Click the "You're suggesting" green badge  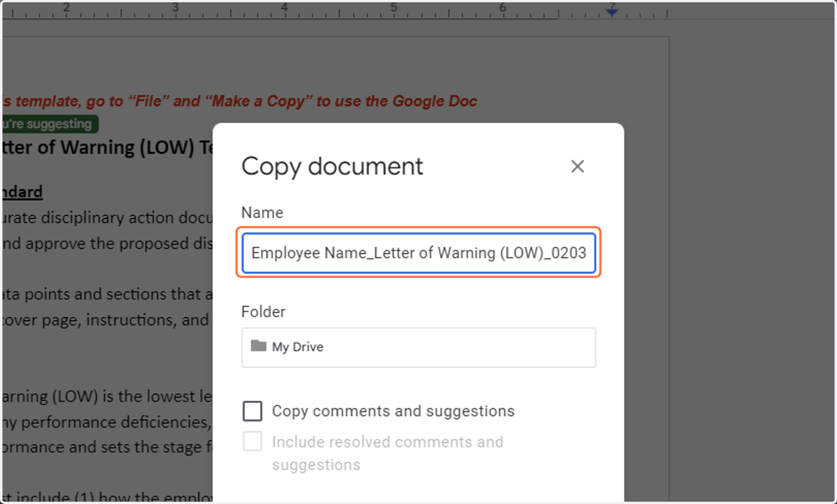[49, 124]
